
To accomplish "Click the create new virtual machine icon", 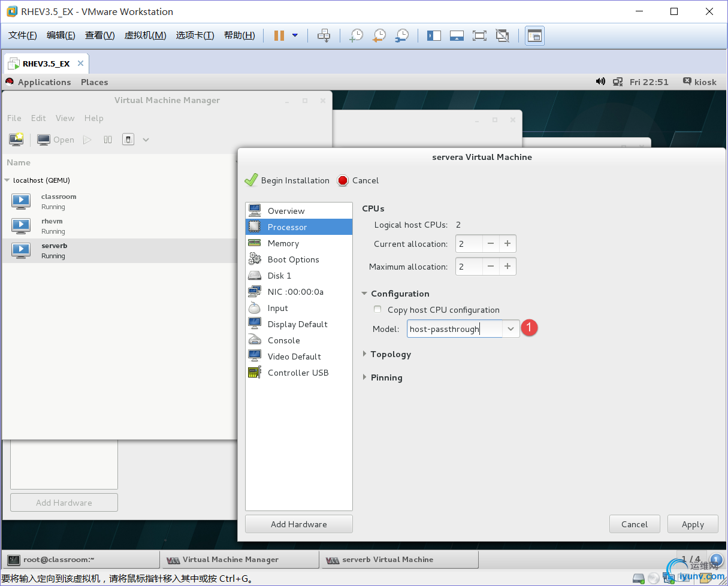I will [x=16, y=140].
